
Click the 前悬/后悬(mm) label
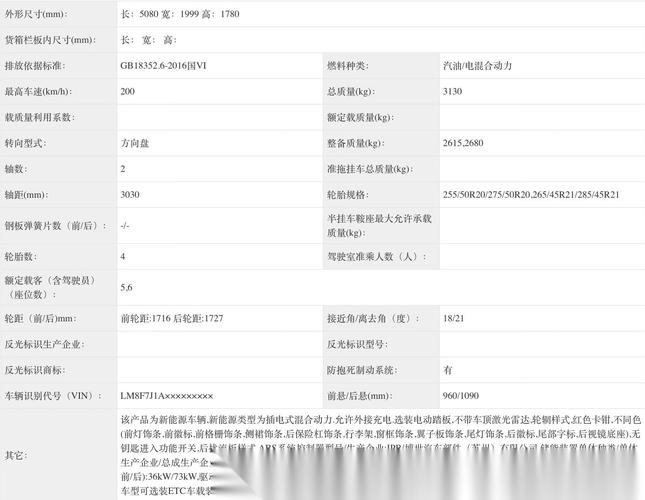(360, 396)
